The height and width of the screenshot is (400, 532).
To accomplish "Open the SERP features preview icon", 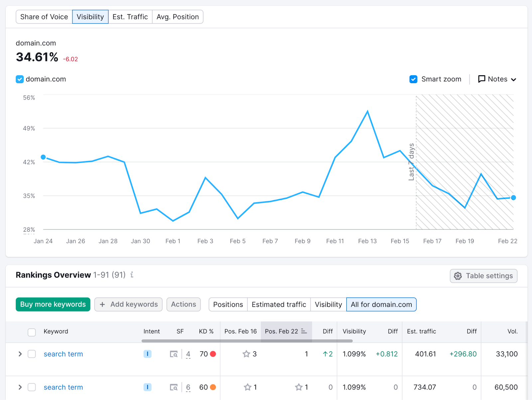I will (174, 354).
